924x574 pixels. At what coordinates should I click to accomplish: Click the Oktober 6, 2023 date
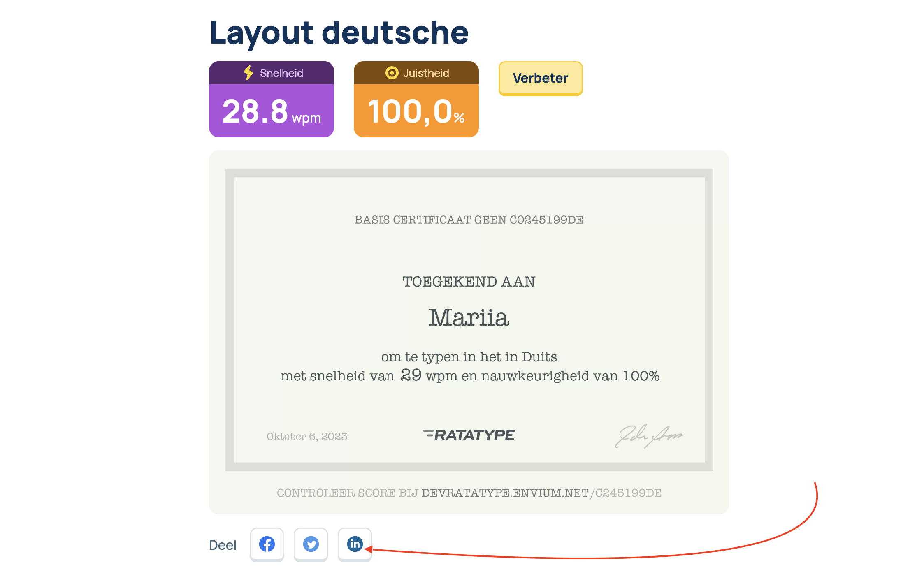tap(307, 436)
